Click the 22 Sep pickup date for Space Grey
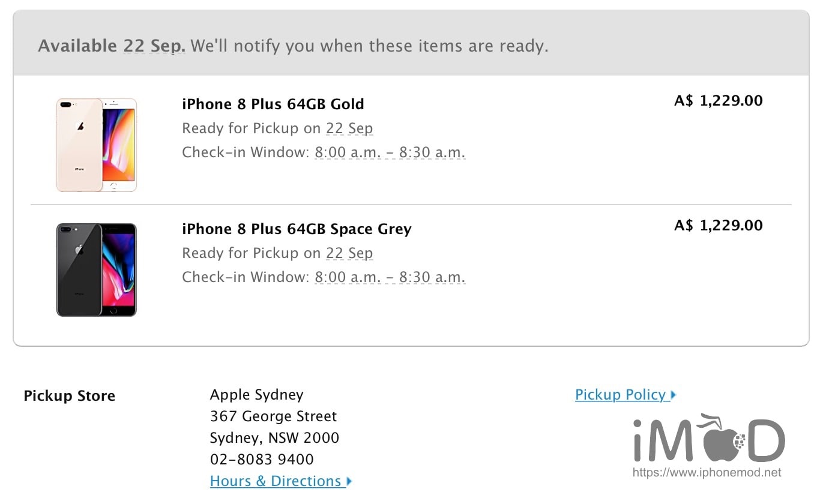 tap(349, 253)
